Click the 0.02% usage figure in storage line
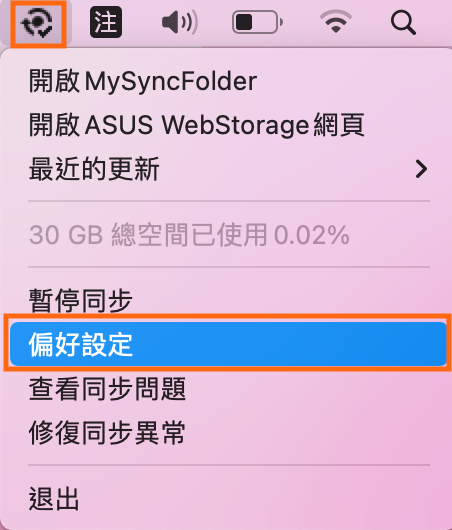The height and width of the screenshot is (530, 452). (312, 235)
